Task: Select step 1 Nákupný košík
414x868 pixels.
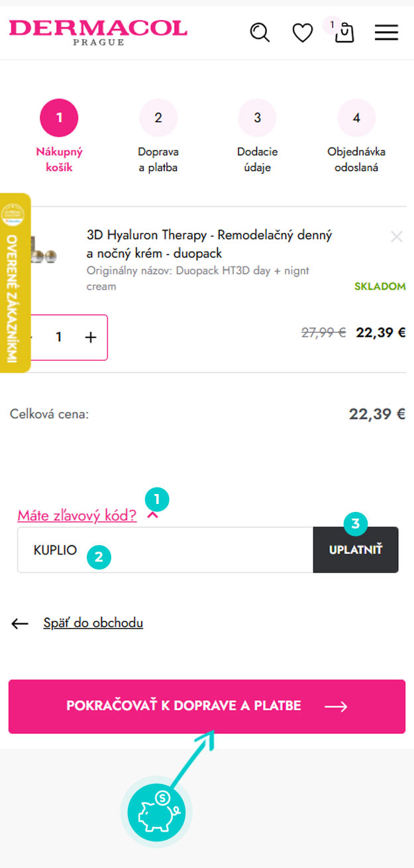Action: point(59,137)
